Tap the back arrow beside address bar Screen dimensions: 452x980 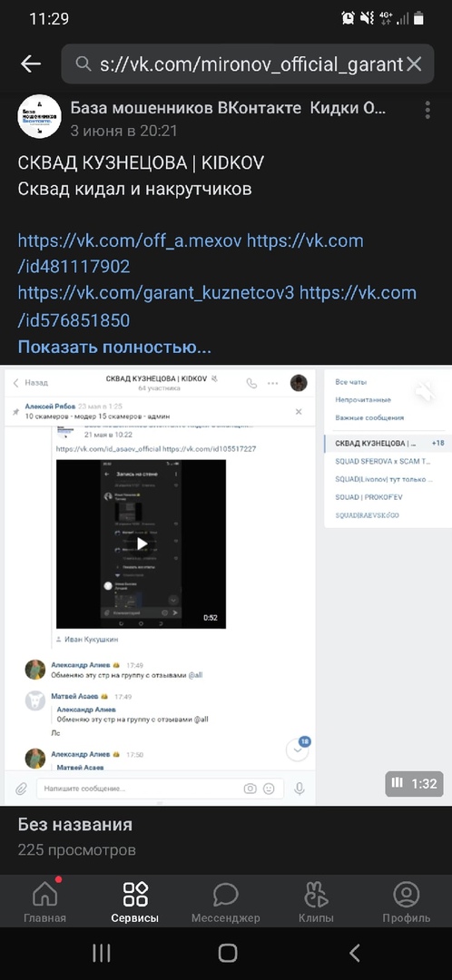tap(31, 64)
